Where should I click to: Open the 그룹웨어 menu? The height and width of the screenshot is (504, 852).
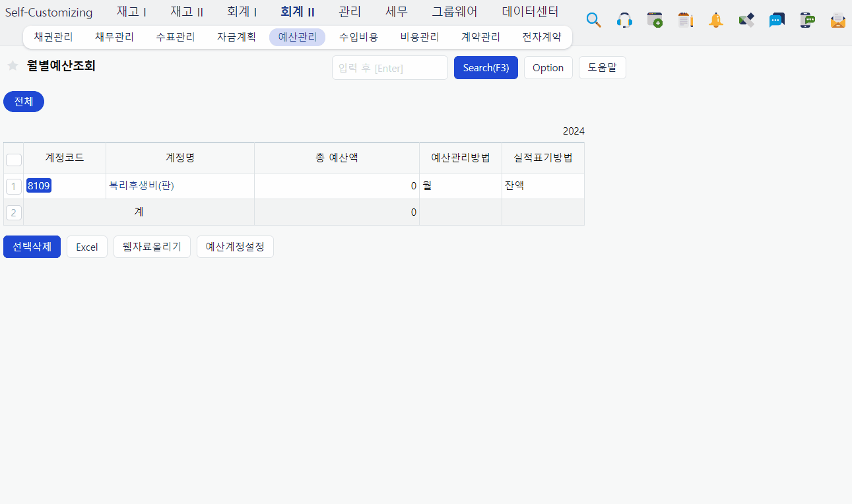(455, 12)
